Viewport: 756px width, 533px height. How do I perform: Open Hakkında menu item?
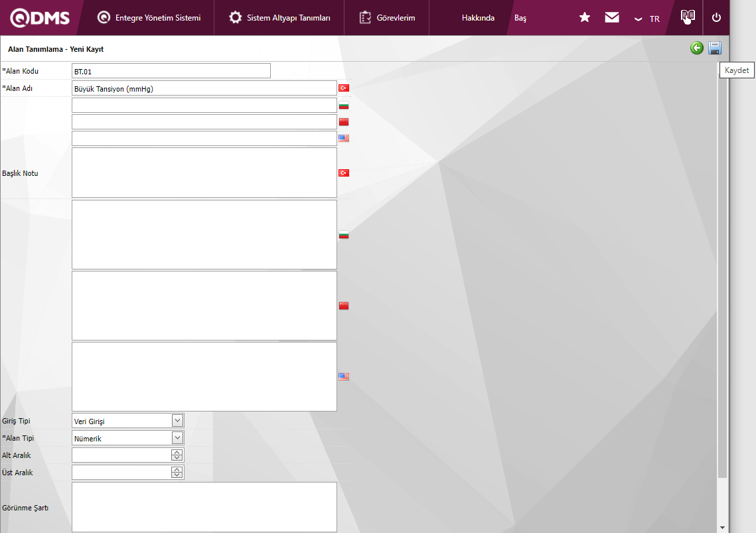478,18
